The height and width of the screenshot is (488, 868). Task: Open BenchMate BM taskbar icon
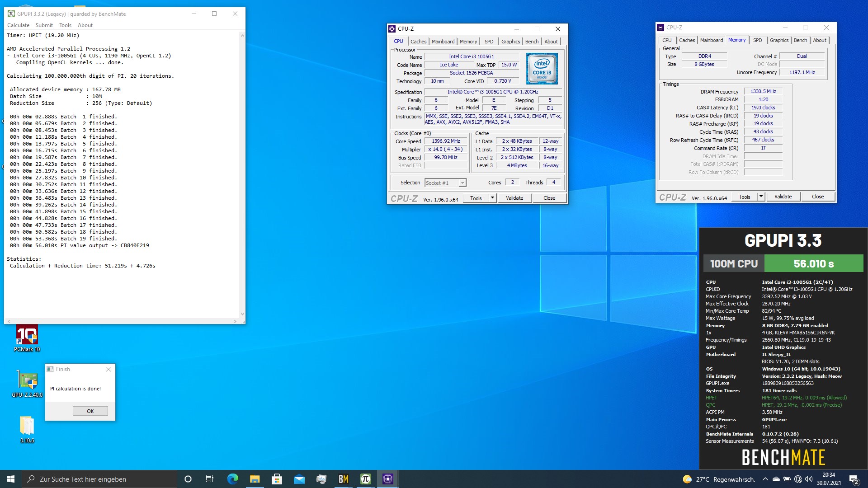[x=343, y=479]
